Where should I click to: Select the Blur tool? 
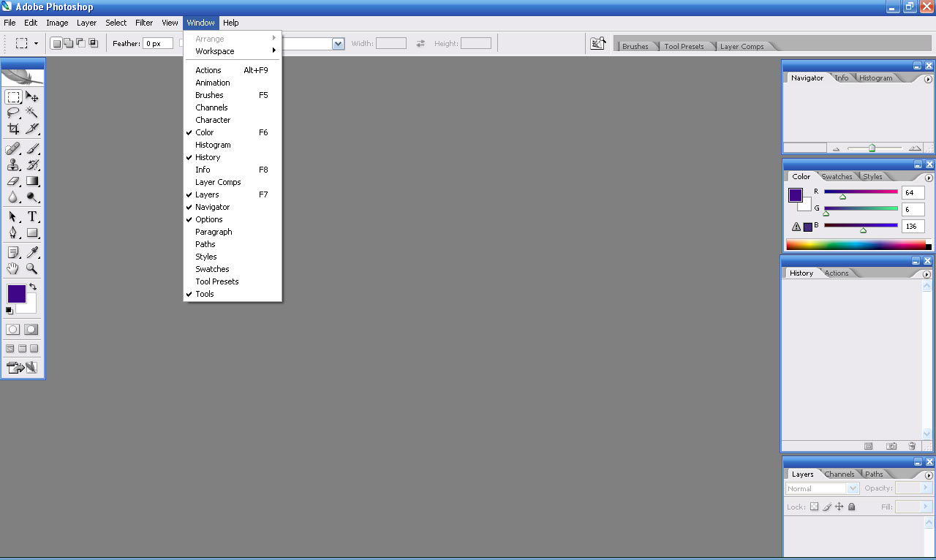(x=14, y=197)
